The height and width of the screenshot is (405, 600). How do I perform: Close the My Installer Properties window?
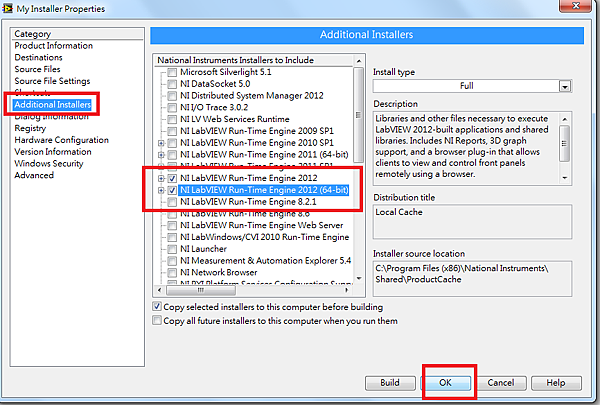click(575, 6)
